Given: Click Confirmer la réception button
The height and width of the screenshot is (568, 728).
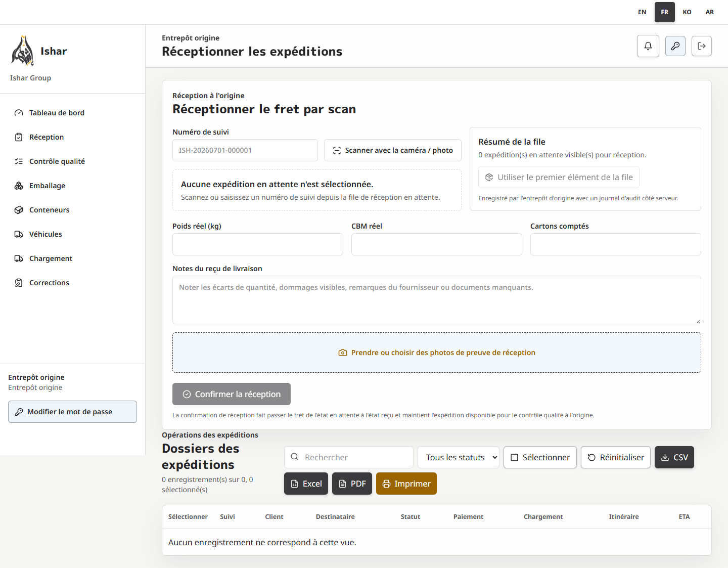Looking at the screenshot, I should coord(232,394).
